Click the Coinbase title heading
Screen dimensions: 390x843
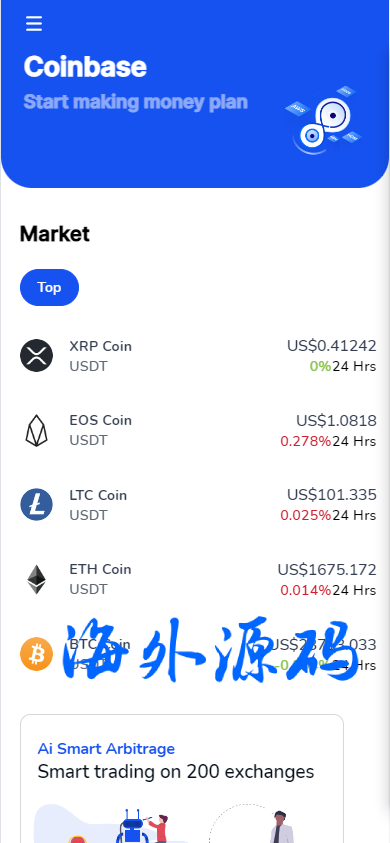tap(85, 67)
